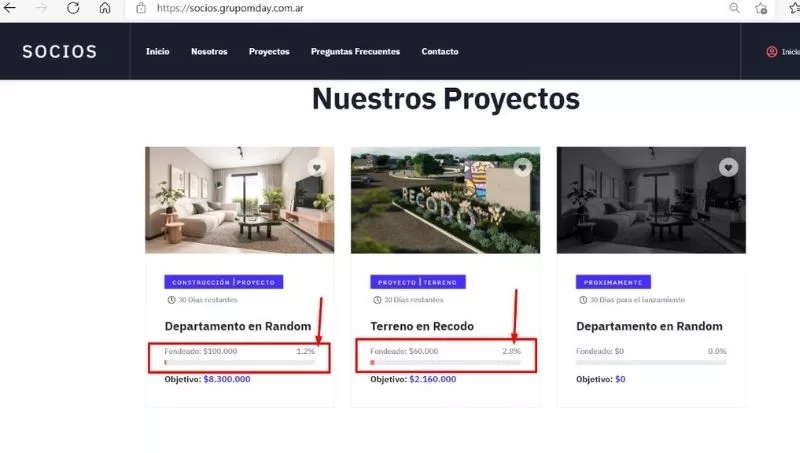This screenshot has height=453, width=800.
Task: Open the Contacto page
Action: (440, 51)
